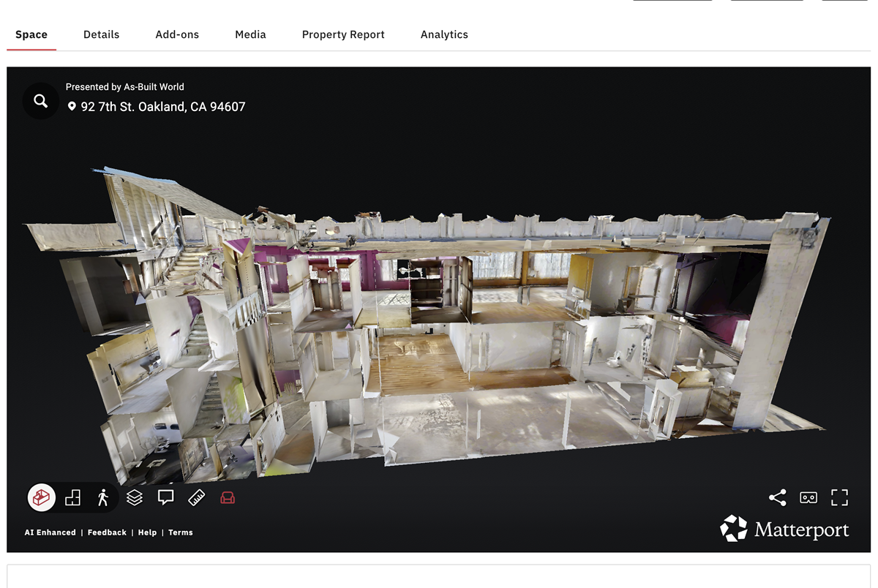The width and height of the screenshot is (878, 588).
Task: Open the floor layers selector
Action: [135, 498]
